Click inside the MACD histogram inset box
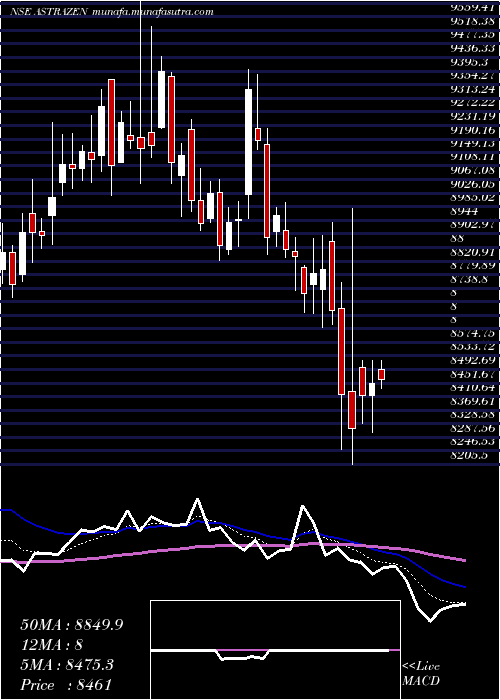The height and width of the screenshot is (700, 500). pyautogui.click(x=275, y=650)
